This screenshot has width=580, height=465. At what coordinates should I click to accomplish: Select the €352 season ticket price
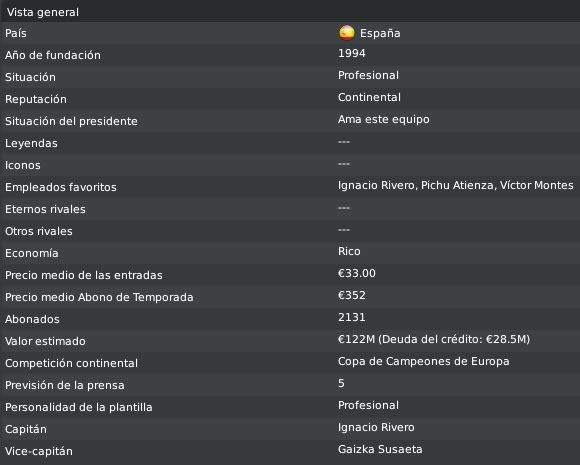tap(352, 295)
